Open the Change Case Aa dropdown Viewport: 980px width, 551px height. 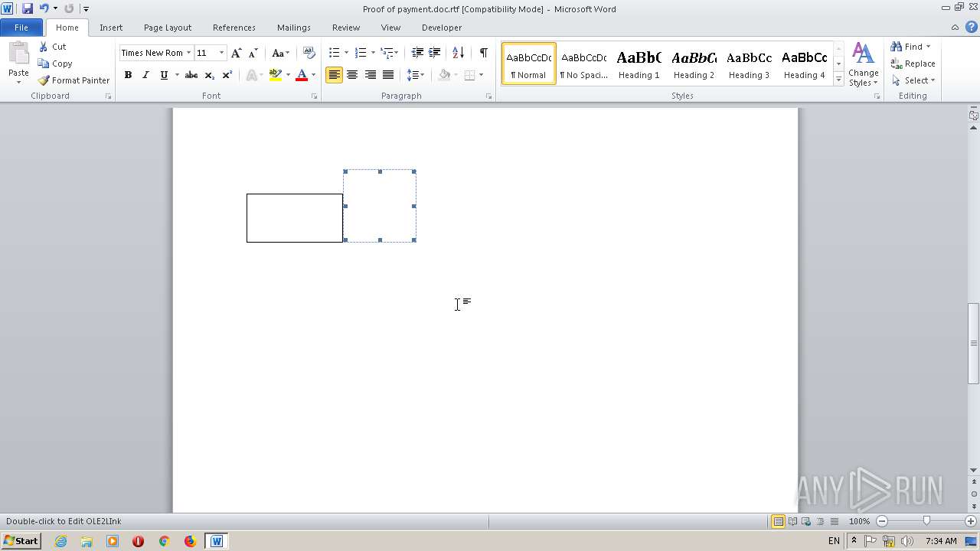tap(280, 53)
